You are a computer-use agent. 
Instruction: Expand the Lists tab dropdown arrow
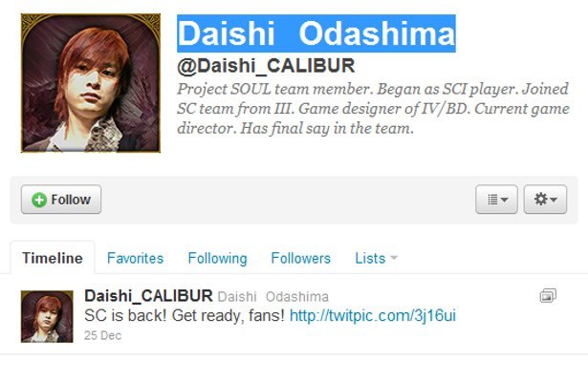click(394, 258)
